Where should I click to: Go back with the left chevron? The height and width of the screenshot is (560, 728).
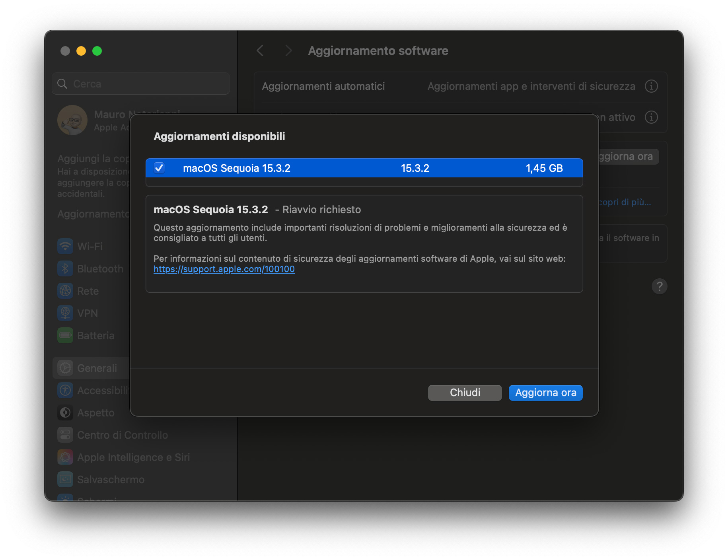[x=260, y=51]
